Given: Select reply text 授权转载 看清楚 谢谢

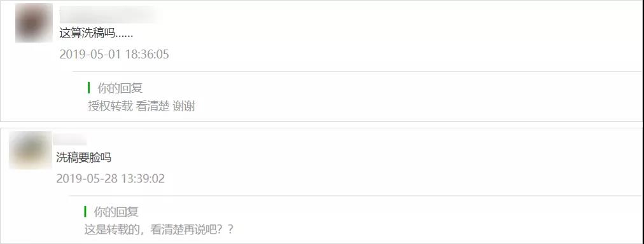Looking at the screenshot, I should click(141, 107).
